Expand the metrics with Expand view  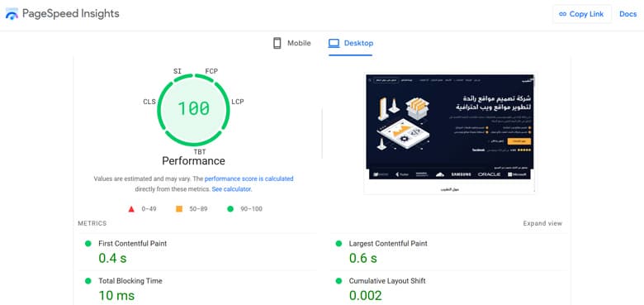click(542, 224)
